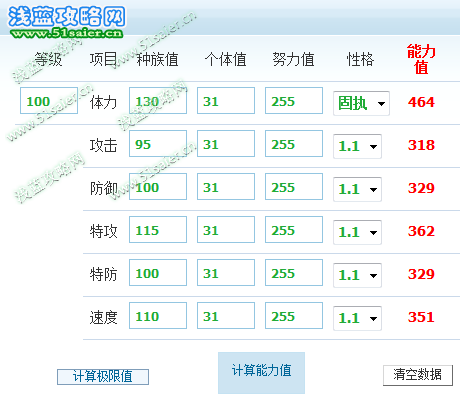Click the 速度 种族值 field showing 110
This screenshot has width=460, height=399.
pos(158,316)
